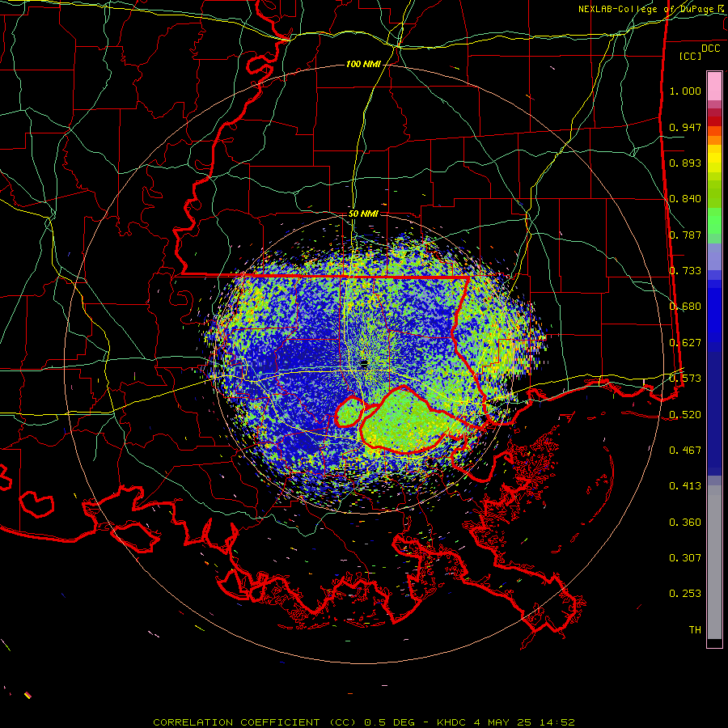The height and width of the screenshot is (728, 728).
Task: Click the radar site marker at the map center
Action: [364, 363]
